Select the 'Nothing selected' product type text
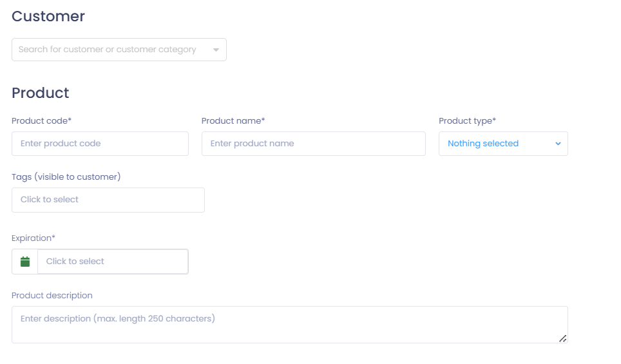 pyautogui.click(x=482, y=144)
